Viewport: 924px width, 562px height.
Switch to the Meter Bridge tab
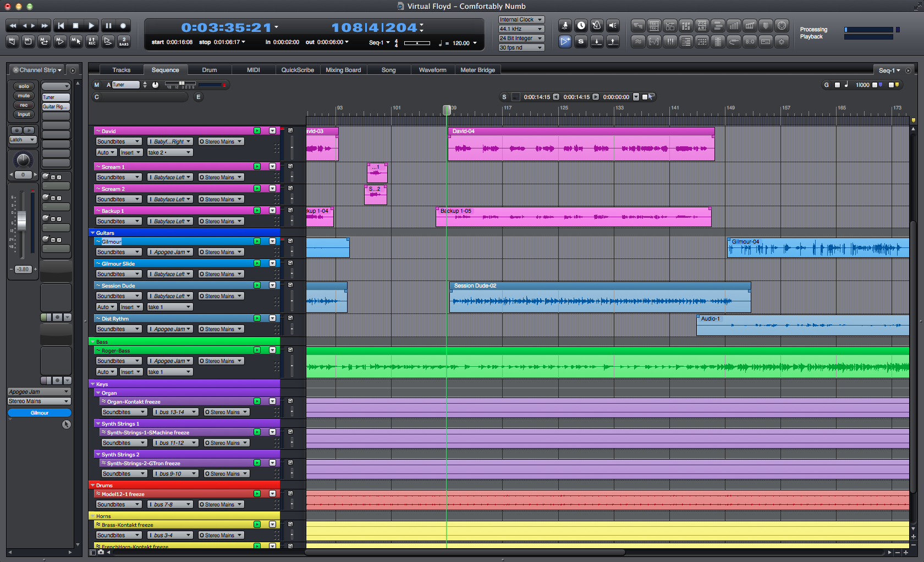coord(478,70)
